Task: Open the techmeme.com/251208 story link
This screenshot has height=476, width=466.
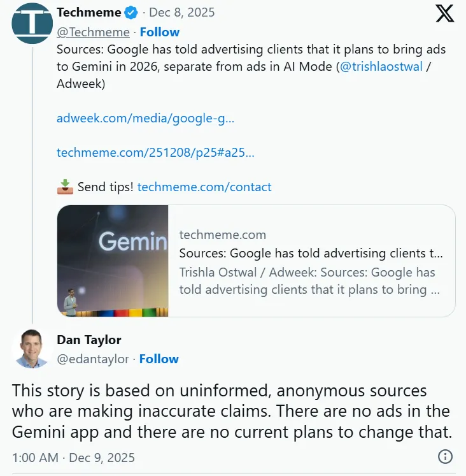Action: coord(155,152)
